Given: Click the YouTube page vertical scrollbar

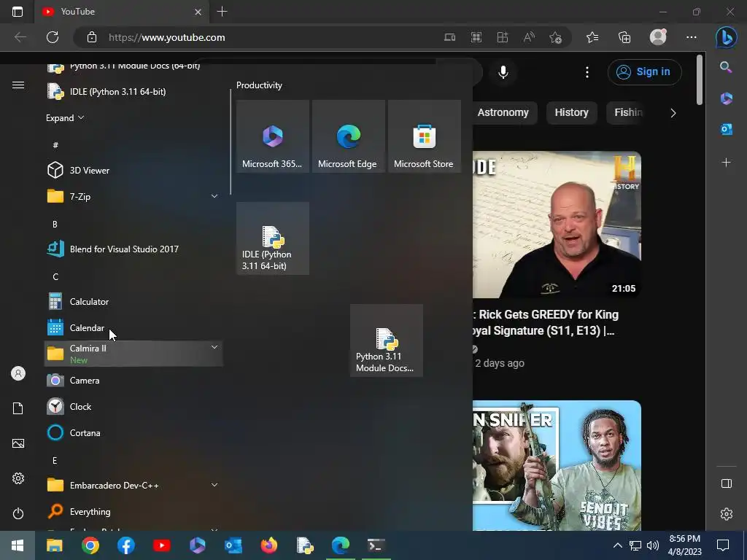Looking at the screenshot, I should coord(699,79).
